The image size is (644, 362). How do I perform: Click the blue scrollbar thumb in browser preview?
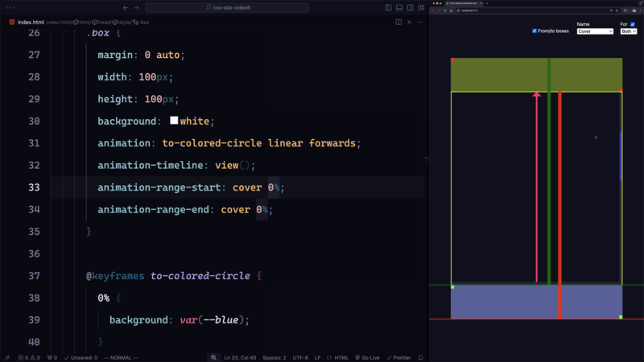point(621,156)
